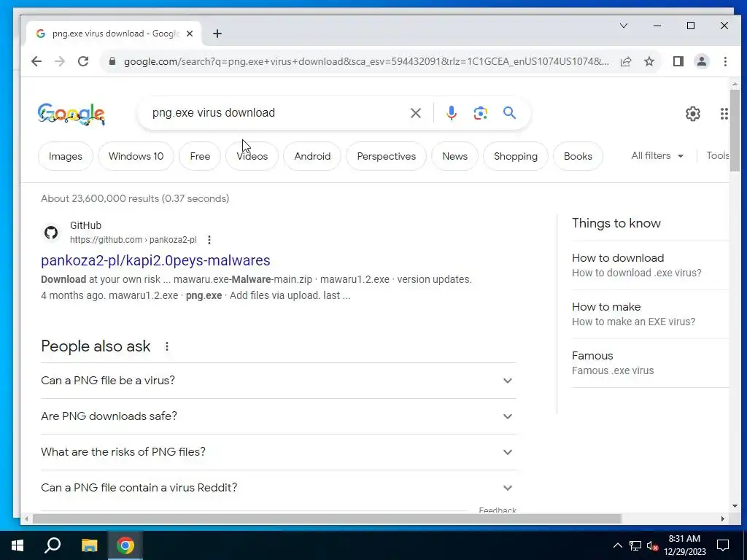Image resolution: width=747 pixels, height=560 pixels.
Task: Click the horizontal scrollbar thumb
Action: [327, 519]
